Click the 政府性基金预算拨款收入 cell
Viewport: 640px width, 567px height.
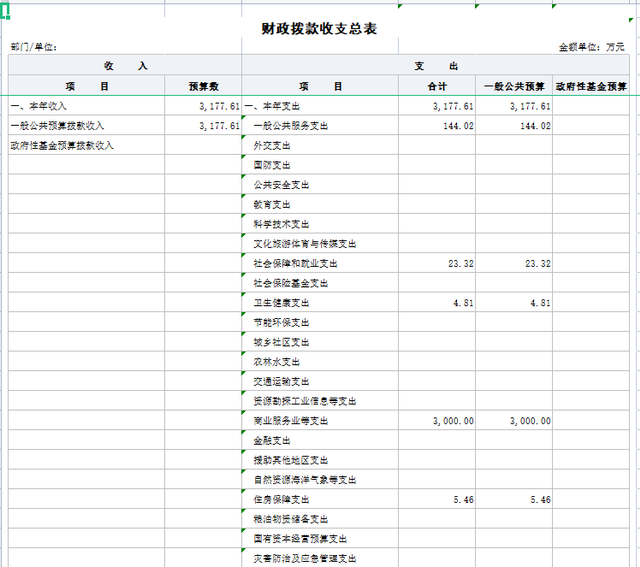(62, 145)
